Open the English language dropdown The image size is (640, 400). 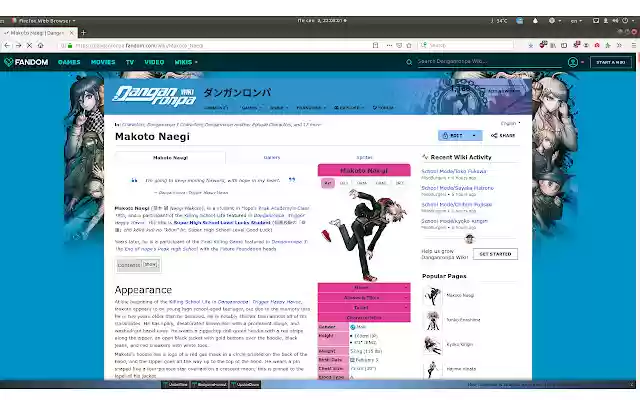pyautogui.click(x=510, y=123)
